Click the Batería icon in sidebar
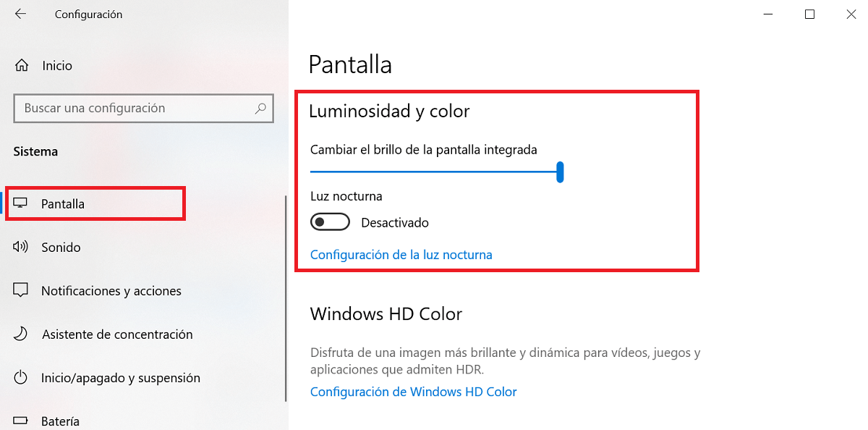The width and height of the screenshot is (868, 430). tap(21, 421)
